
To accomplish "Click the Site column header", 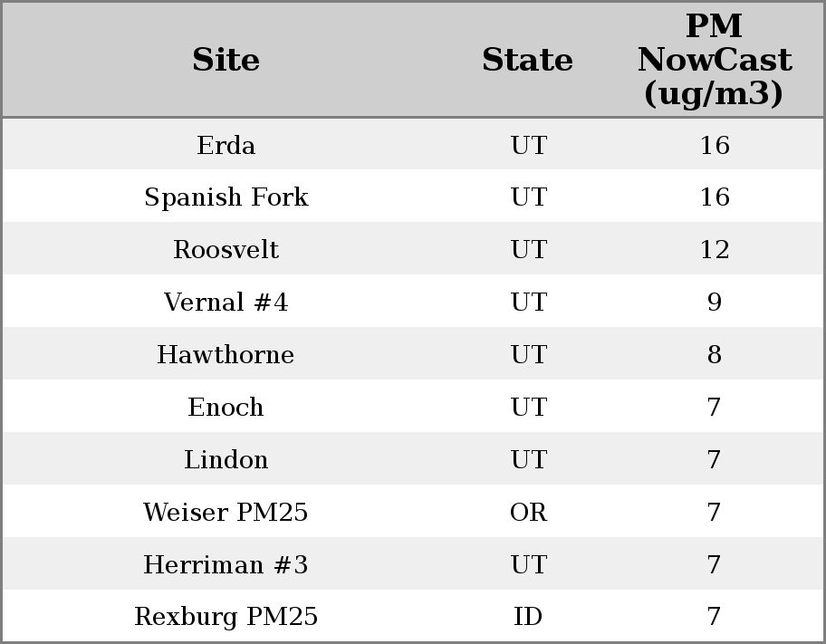I will 226,60.
